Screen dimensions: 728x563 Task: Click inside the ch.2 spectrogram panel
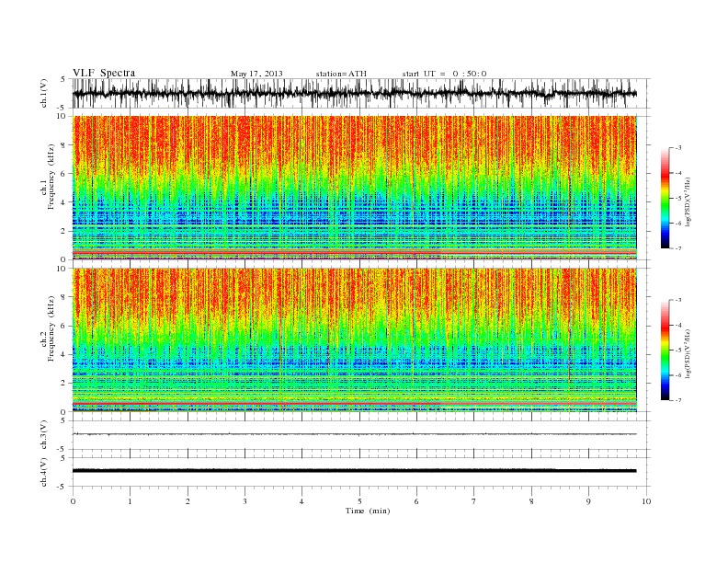tap(354, 339)
